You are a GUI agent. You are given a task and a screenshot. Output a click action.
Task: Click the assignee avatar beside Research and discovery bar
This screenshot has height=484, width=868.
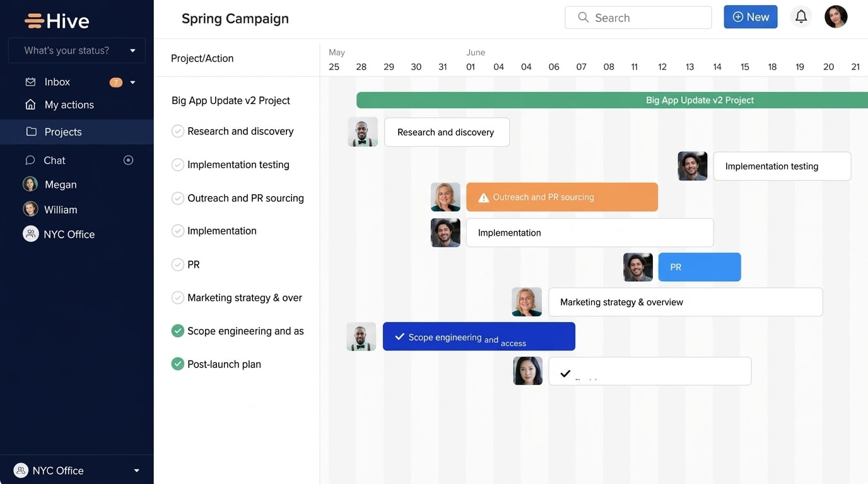[x=363, y=132]
